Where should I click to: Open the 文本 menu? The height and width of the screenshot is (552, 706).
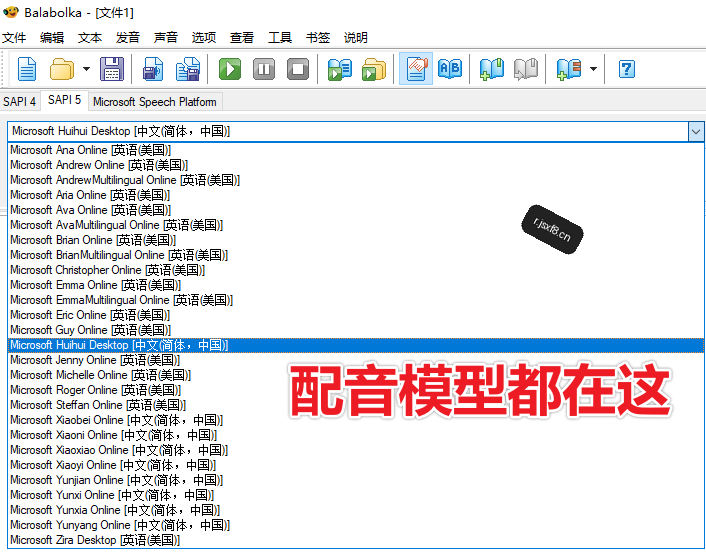coord(90,37)
